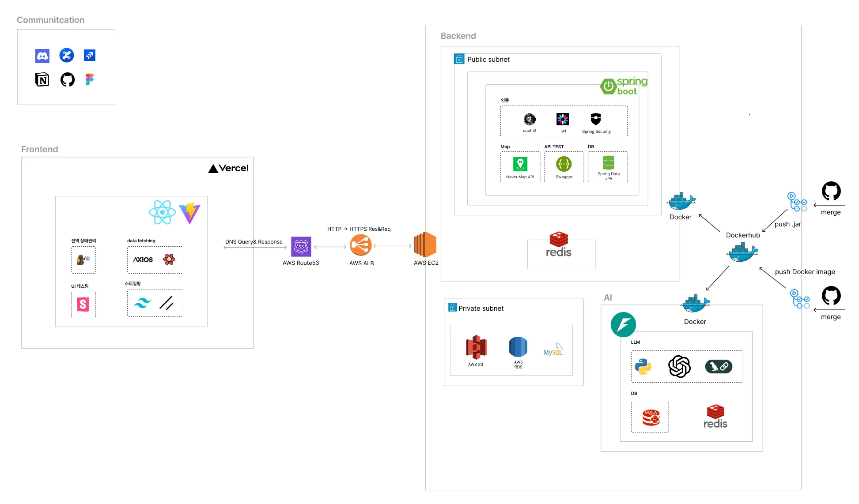859x504 pixels.
Task: Select the Axios logo under data fetching
Action: (x=143, y=260)
